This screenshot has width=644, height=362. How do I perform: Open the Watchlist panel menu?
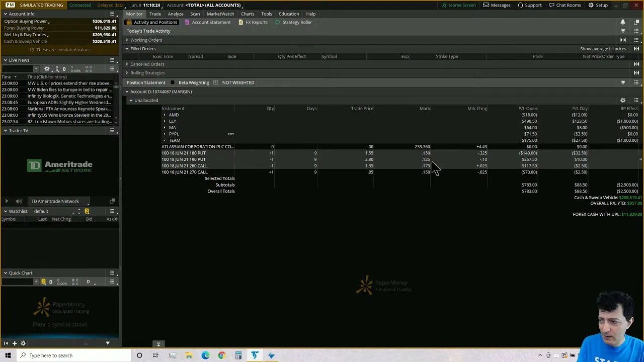coord(112,211)
